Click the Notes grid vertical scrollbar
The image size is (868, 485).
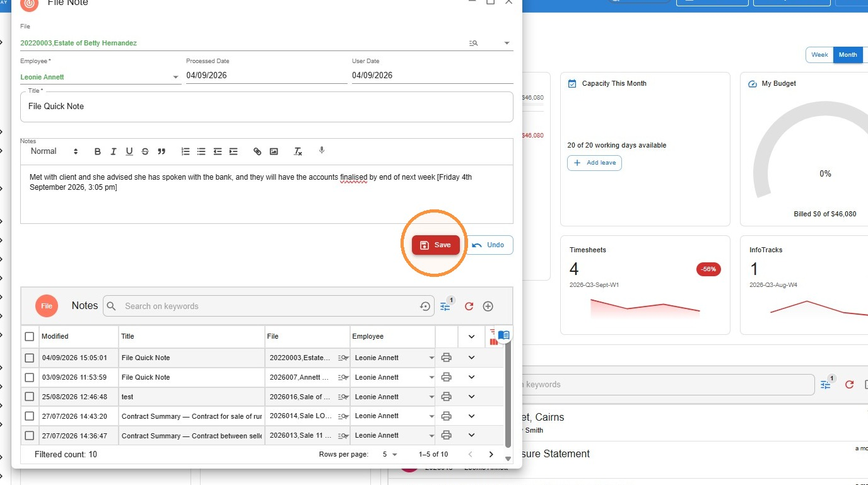508,394
